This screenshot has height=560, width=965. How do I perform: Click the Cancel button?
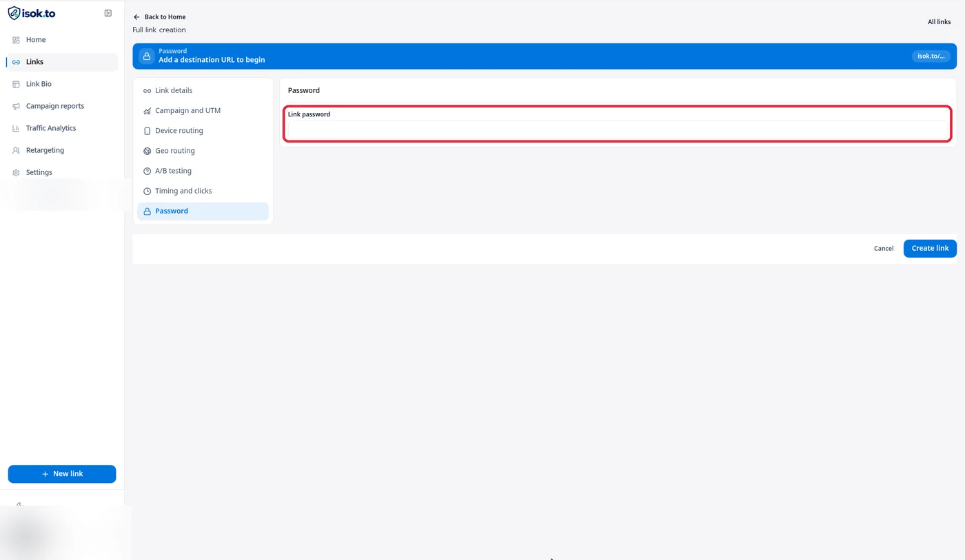click(884, 249)
